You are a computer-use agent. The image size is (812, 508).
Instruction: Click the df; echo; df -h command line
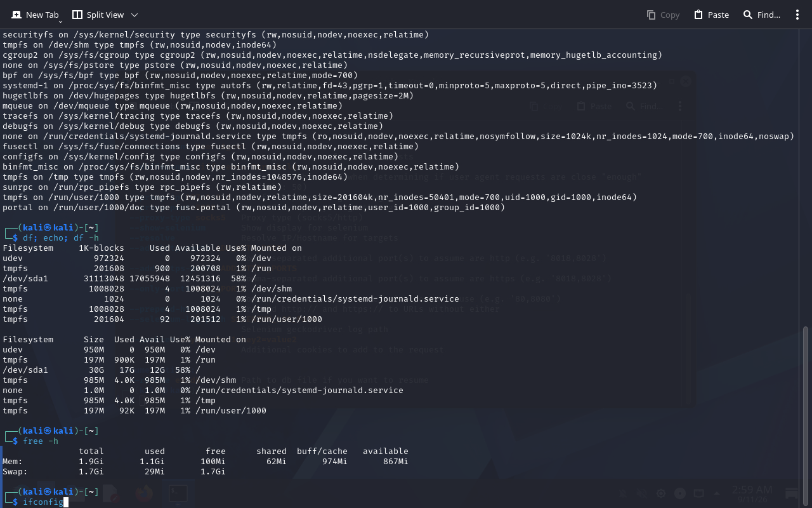pyautogui.click(x=61, y=237)
